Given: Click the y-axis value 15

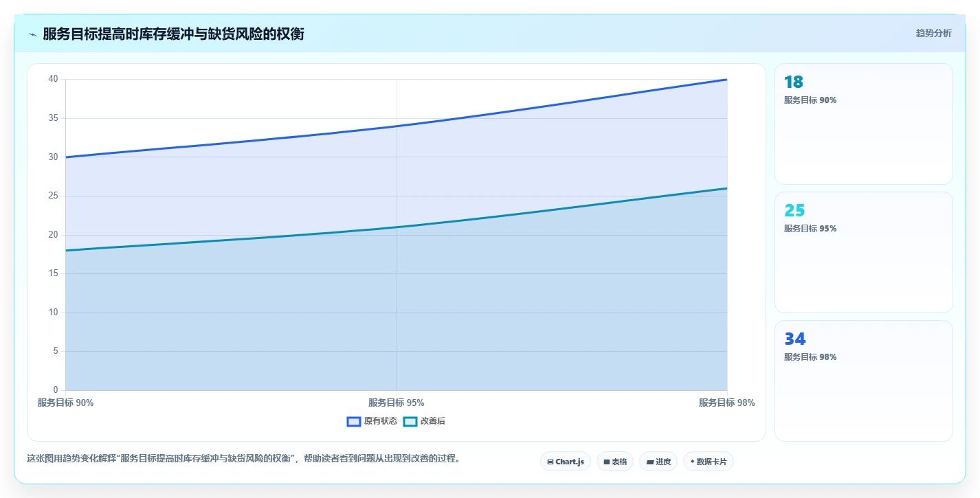Looking at the screenshot, I should [x=54, y=273].
